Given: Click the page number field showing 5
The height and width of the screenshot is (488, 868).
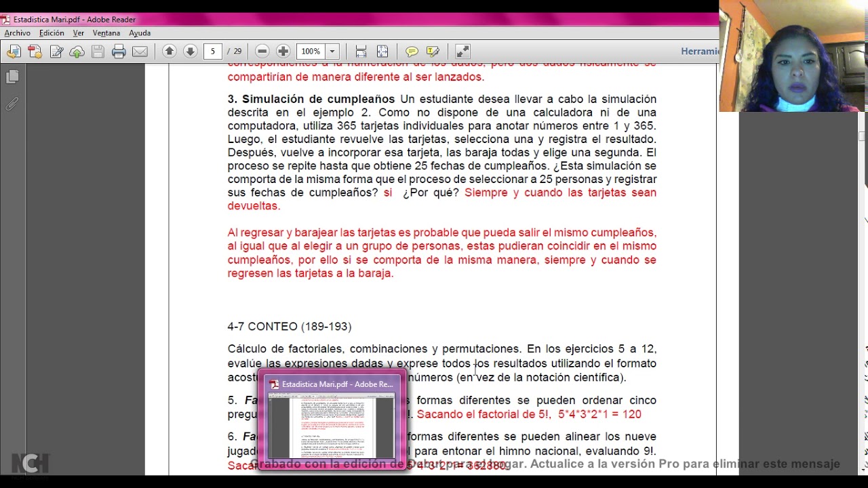Looking at the screenshot, I should 213,52.
